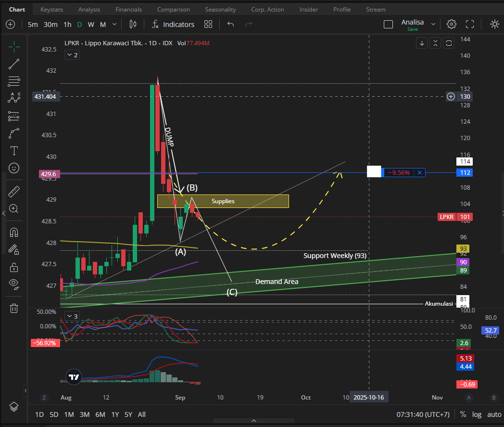The height and width of the screenshot is (427, 504).
Task: Open chart settings gear
Action: pos(451,25)
